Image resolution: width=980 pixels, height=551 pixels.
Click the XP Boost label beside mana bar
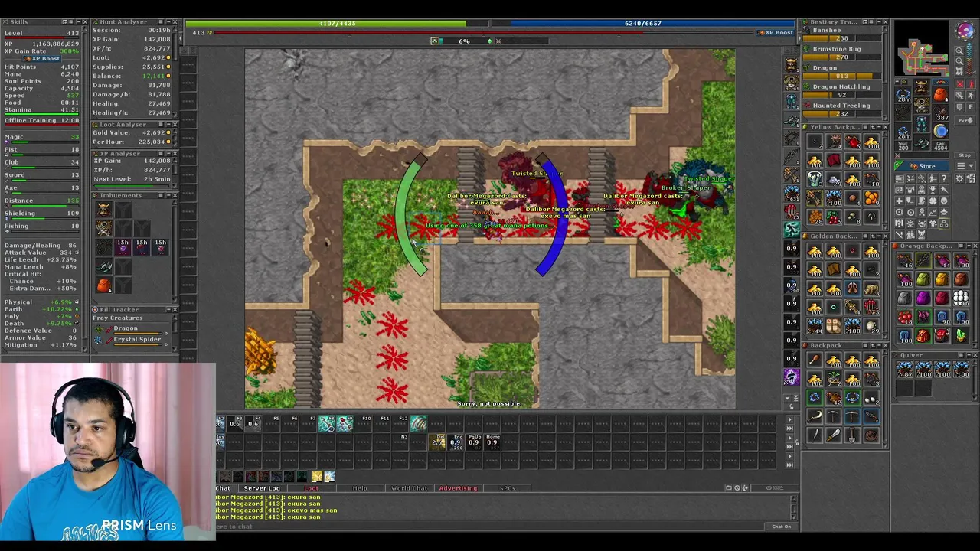pyautogui.click(x=776, y=32)
